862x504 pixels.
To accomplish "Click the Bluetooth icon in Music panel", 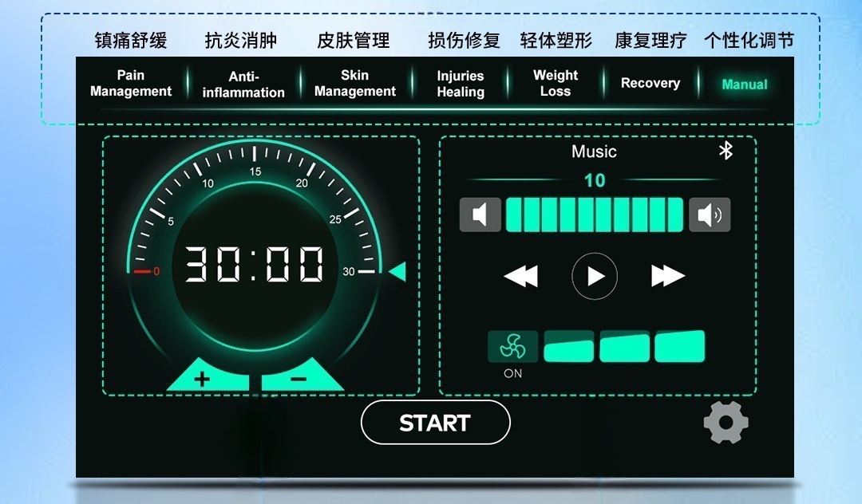I will tap(726, 151).
